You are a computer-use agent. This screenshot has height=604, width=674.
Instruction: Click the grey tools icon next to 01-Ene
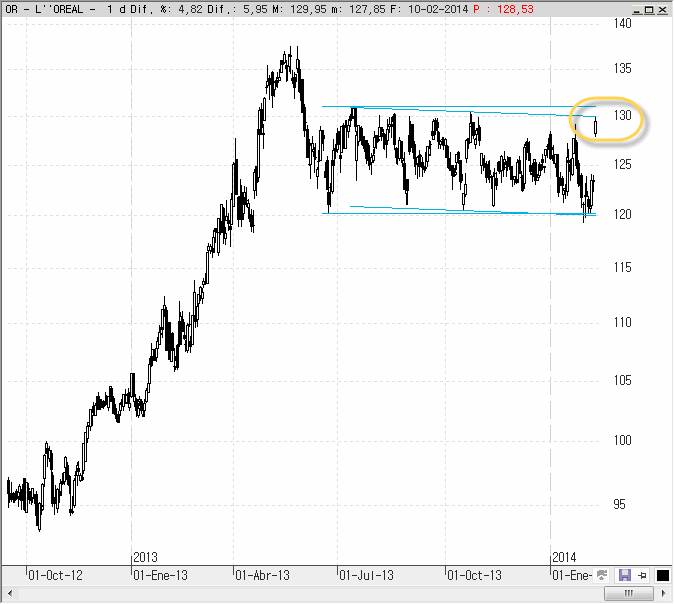point(602,575)
